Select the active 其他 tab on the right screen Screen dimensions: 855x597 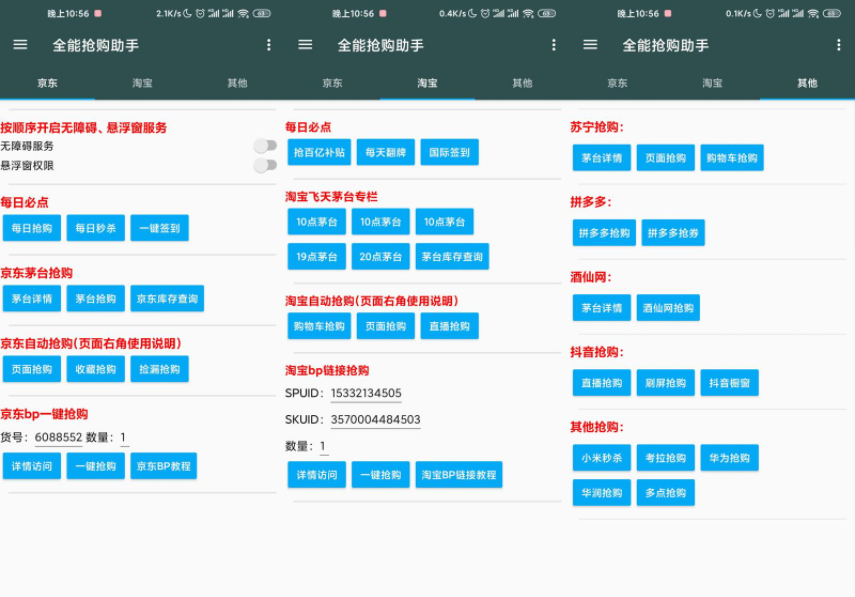(x=808, y=83)
